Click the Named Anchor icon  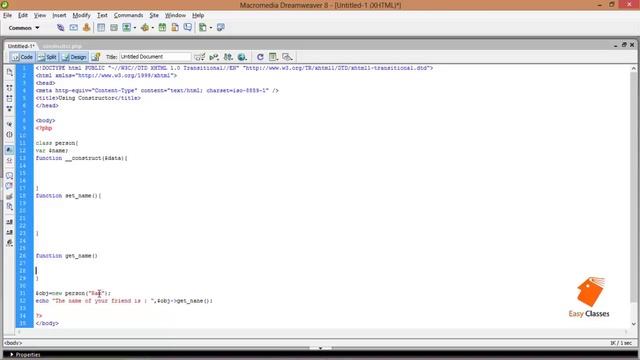(86, 28)
